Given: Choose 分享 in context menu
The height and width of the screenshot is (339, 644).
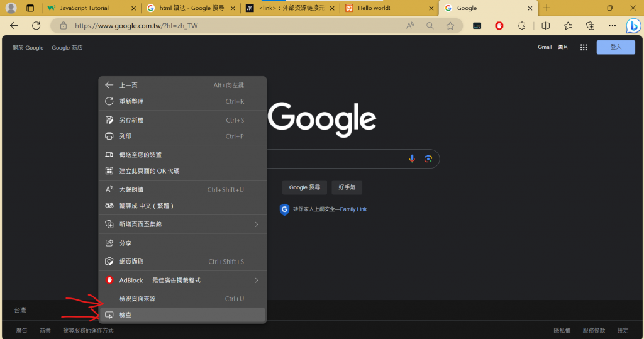Looking at the screenshot, I should (182, 243).
